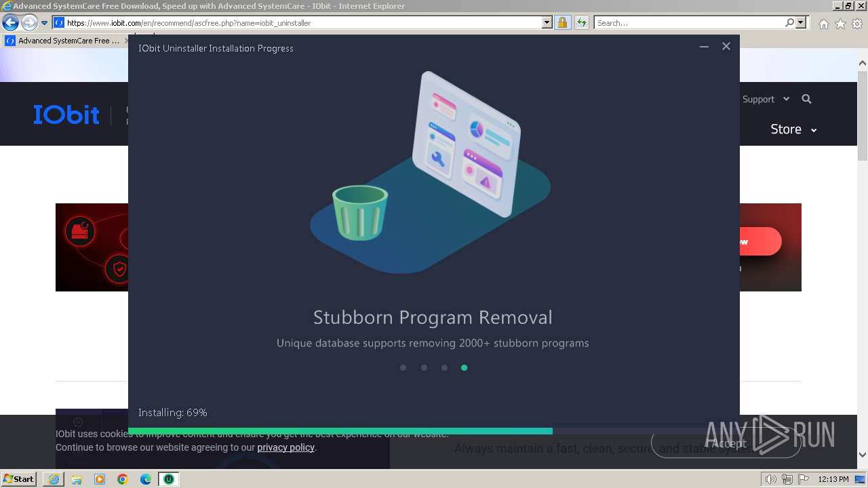The height and width of the screenshot is (488, 868).
Task: Open File Explorer folder on taskbar
Action: point(77,479)
